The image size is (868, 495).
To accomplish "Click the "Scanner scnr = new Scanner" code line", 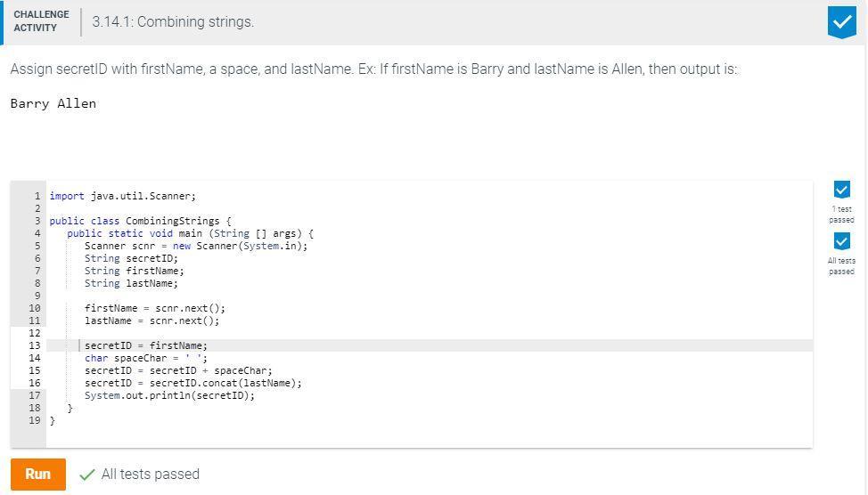I will [196, 246].
